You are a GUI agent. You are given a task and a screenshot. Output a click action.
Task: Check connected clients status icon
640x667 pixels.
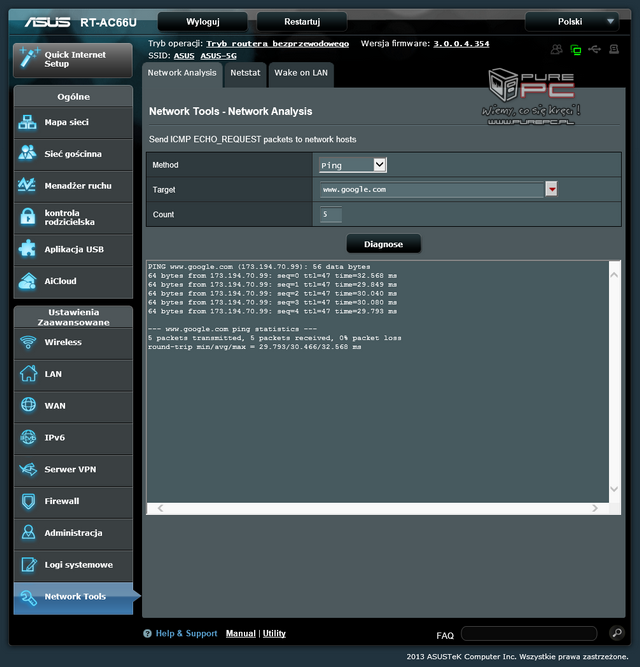556,49
